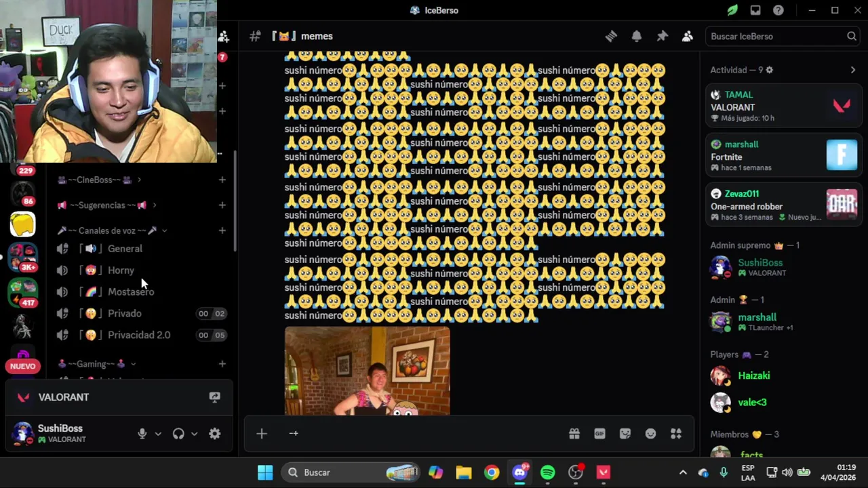Open Zevaz011 One-armed robber activity card
The width and height of the screenshot is (868, 488).
click(x=784, y=205)
